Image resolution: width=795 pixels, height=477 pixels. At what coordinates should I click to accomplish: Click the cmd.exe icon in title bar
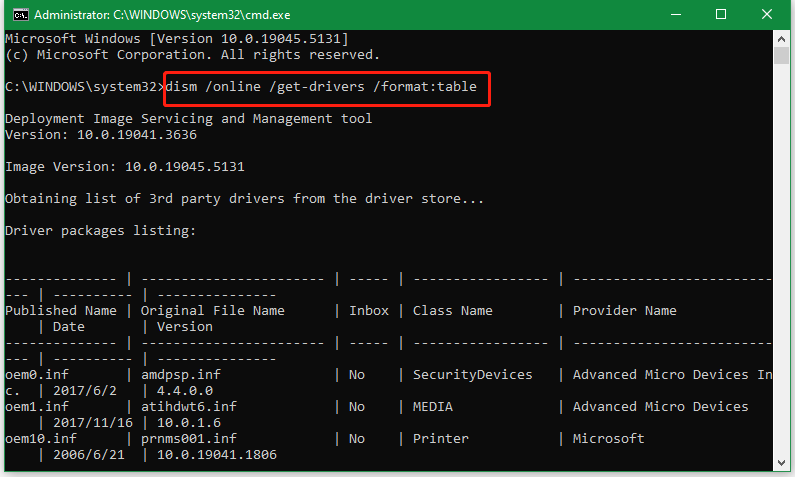(x=13, y=14)
